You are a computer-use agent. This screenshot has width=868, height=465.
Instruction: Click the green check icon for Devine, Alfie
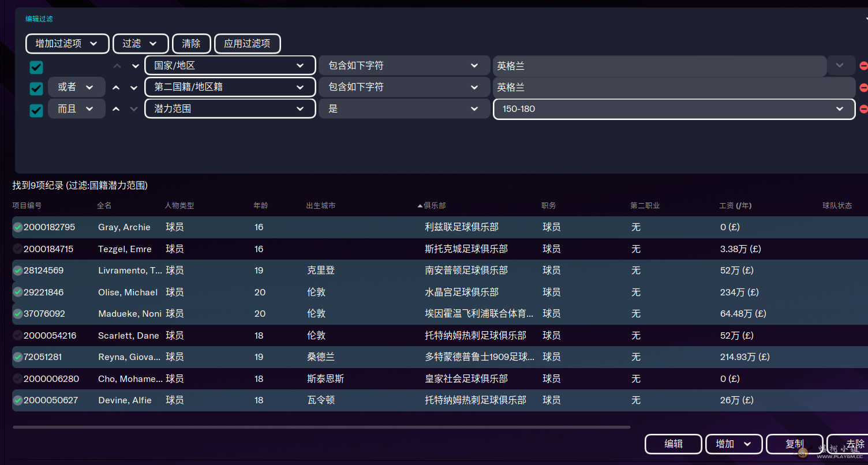(18, 400)
